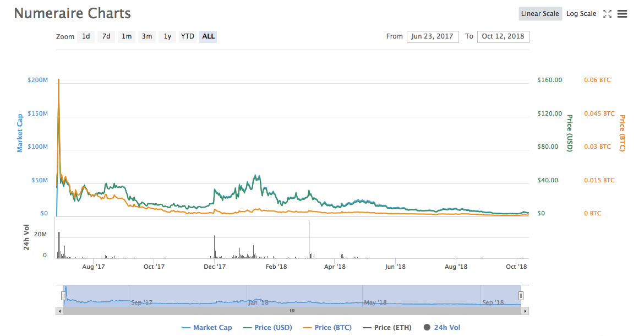
Task: Edit the To date Oct 12, 2018
Action: coord(503,36)
